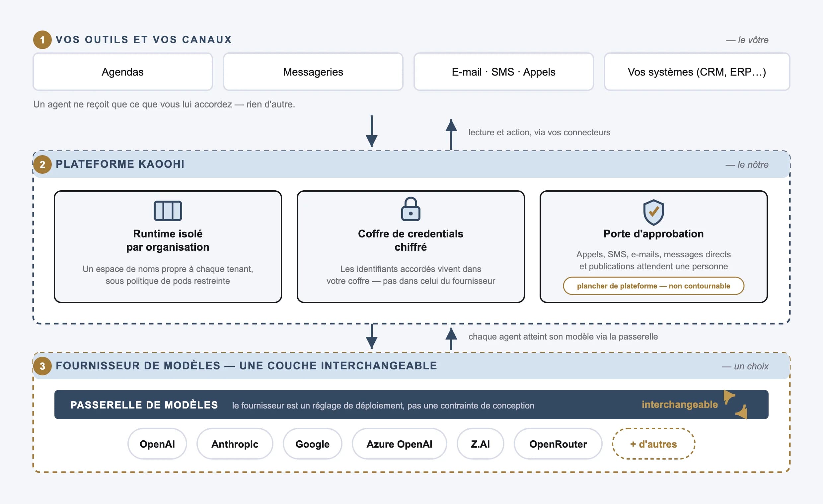Viewport: 823px width, 504px height.
Task: Select the Google provider pill
Action: [x=312, y=444]
